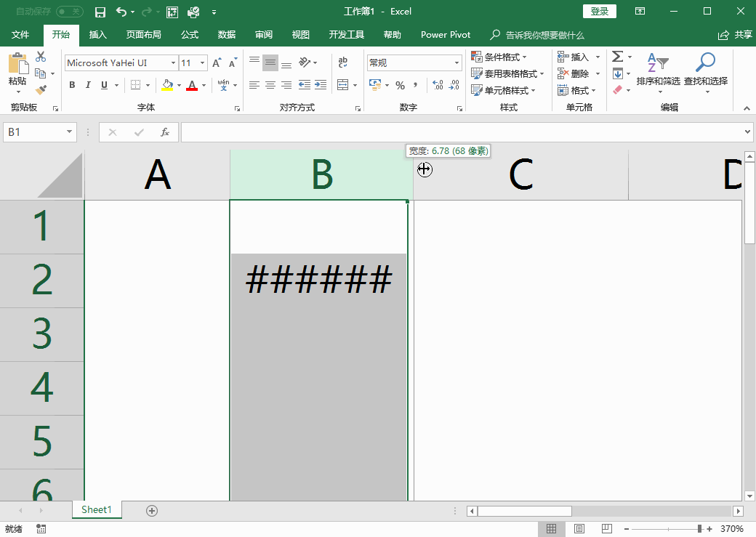Image resolution: width=756 pixels, height=537 pixels.
Task: Open the font name dropdown
Action: click(173, 63)
